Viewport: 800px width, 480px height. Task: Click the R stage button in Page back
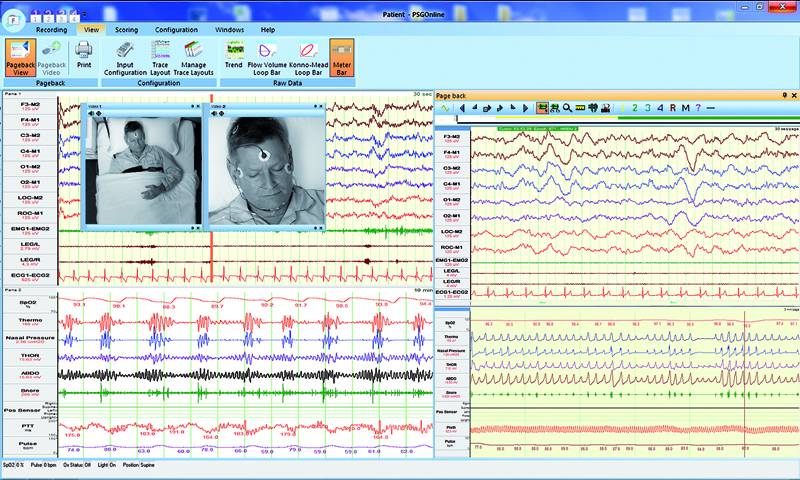tap(673, 107)
